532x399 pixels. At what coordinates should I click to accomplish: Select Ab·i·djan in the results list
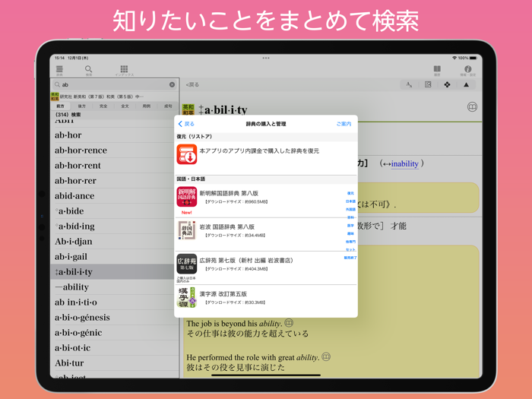pos(115,242)
